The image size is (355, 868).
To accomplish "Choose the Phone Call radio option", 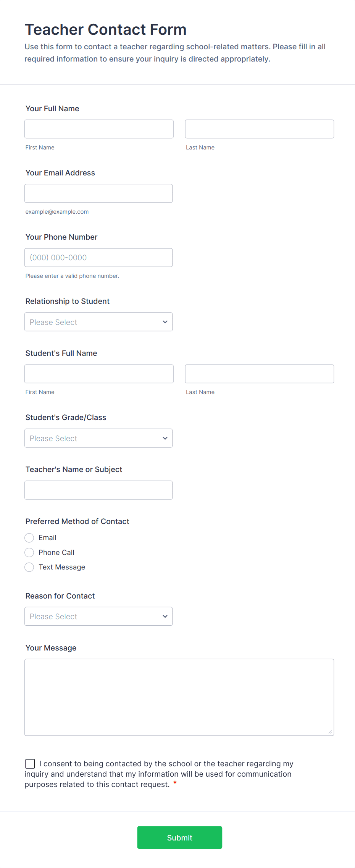I will click(29, 552).
